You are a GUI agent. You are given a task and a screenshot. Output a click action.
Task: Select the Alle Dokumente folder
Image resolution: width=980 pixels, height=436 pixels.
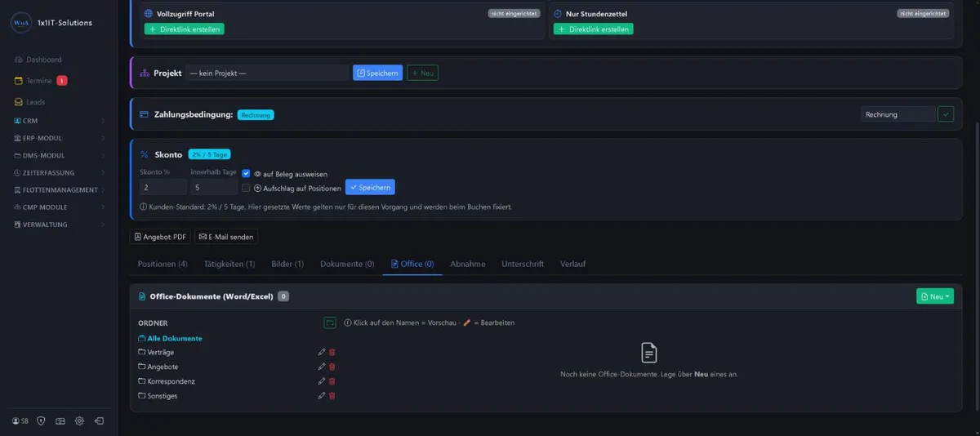click(170, 338)
